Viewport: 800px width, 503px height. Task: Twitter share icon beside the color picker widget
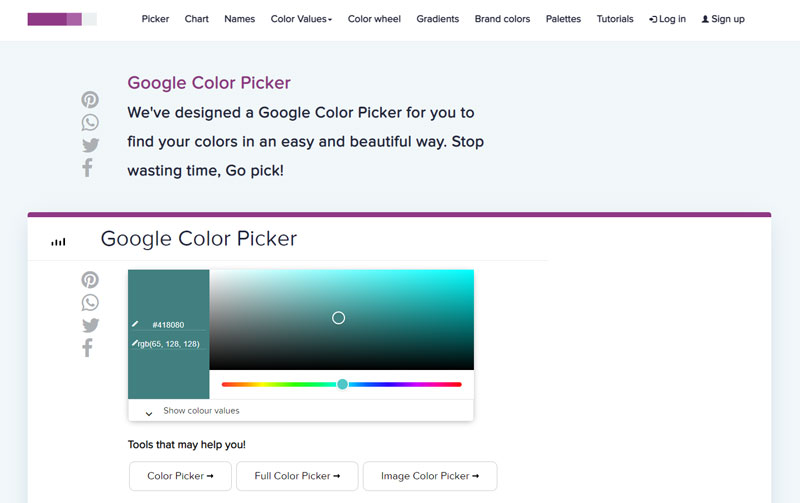90,325
